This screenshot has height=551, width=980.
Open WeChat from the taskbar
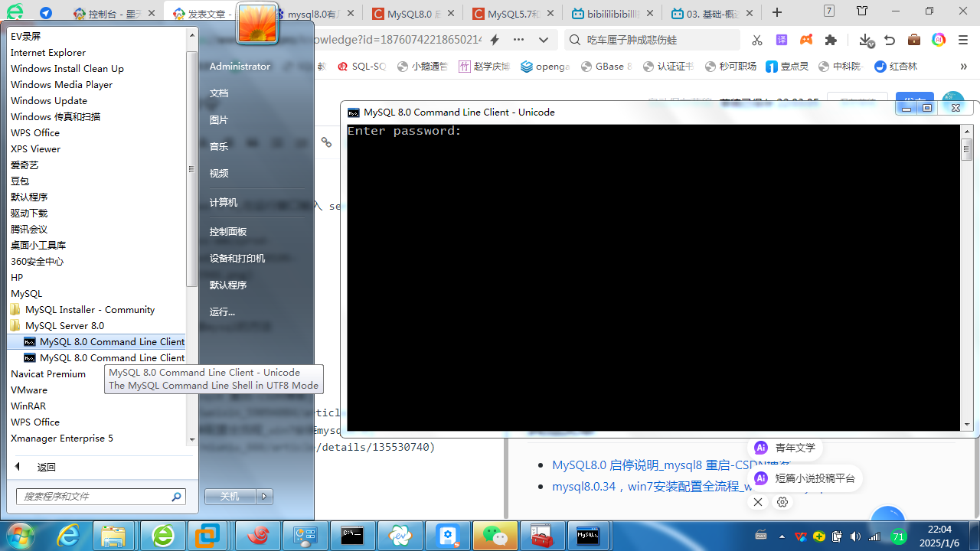click(495, 536)
